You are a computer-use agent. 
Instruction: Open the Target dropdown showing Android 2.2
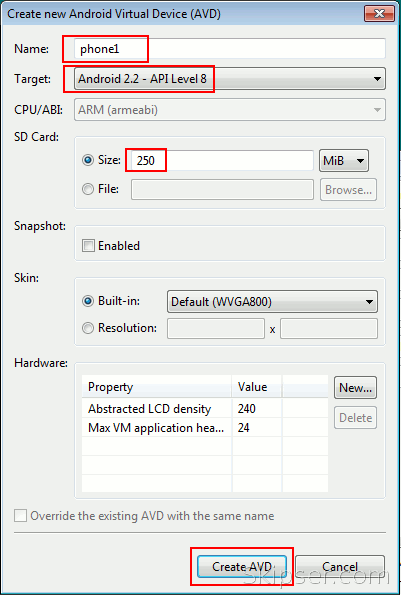pos(230,79)
